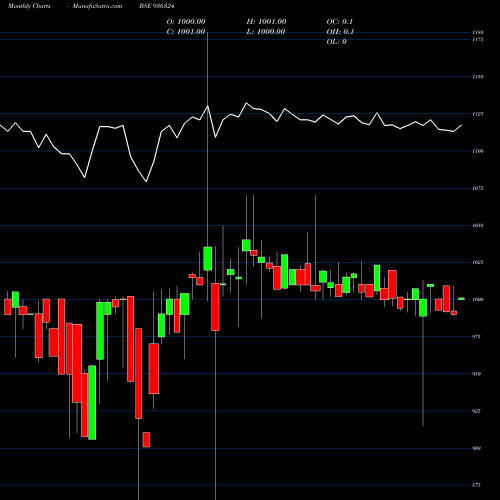Click the 1100 price axis label
This screenshot has height=500, width=500.
point(478,151)
